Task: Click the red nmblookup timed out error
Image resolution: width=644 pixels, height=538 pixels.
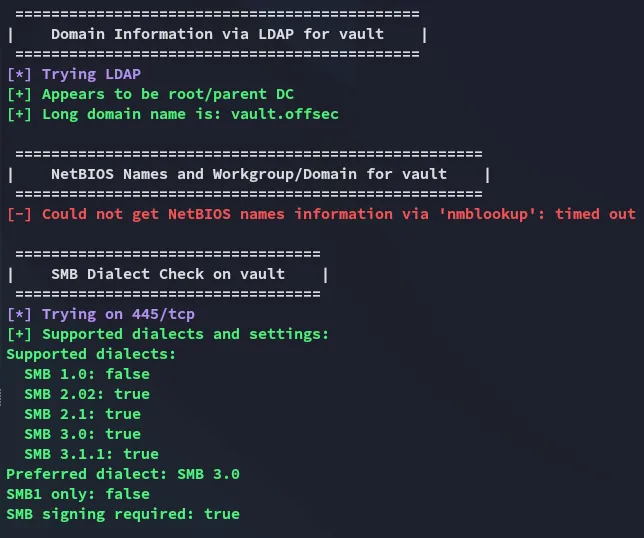Action: pyautogui.click(x=322, y=214)
